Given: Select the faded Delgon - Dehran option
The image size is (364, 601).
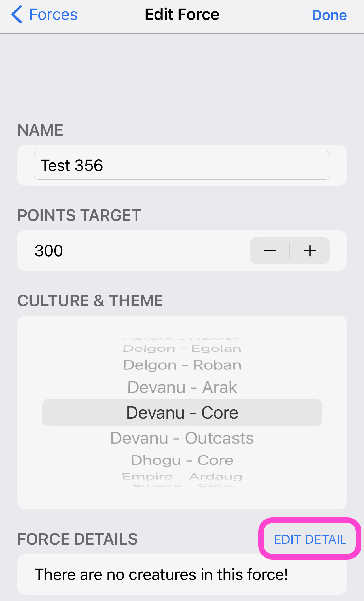Looking at the screenshot, I should click(x=182, y=339).
